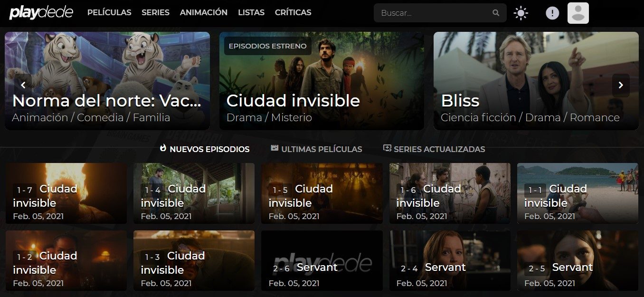Click the playdede logo
Viewport: 644px width, 297px height.
[41, 13]
